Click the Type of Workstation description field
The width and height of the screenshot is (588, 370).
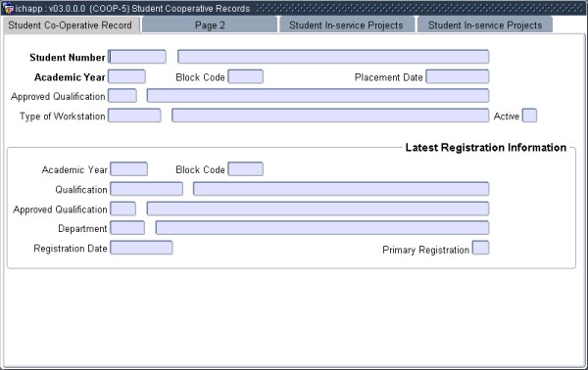(330, 116)
